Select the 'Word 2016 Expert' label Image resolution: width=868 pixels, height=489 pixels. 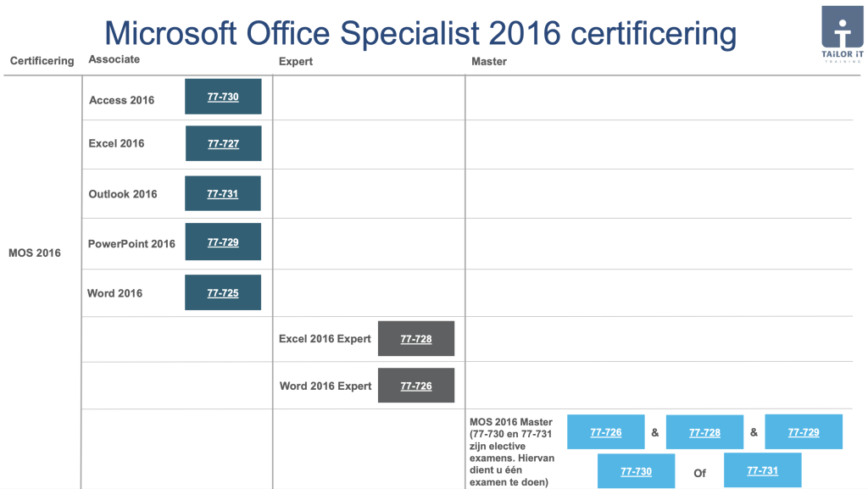[325, 386]
